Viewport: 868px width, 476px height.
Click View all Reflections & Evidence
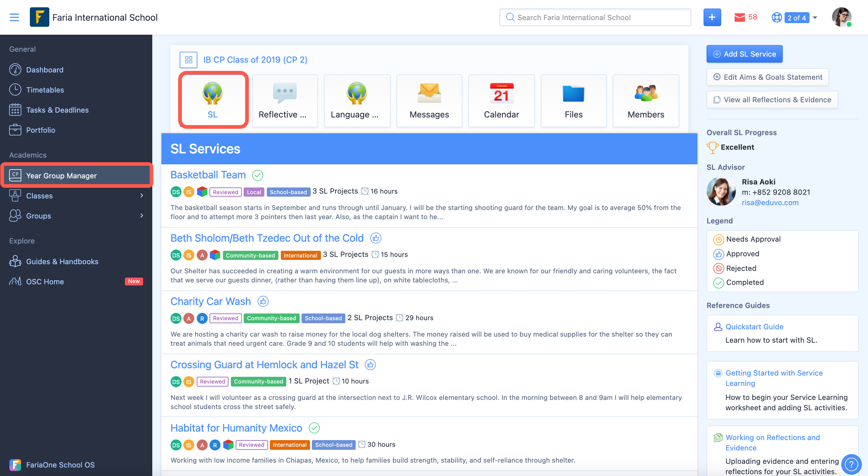point(772,100)
